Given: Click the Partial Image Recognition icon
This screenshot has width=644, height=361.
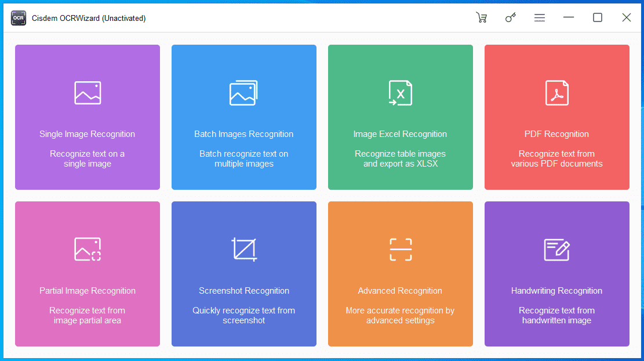Looking at the screenshot, I should pos(88,249).
